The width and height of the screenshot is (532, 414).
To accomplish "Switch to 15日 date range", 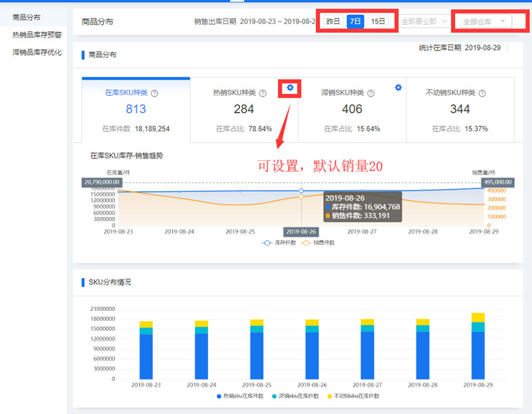I will (378, 21).
